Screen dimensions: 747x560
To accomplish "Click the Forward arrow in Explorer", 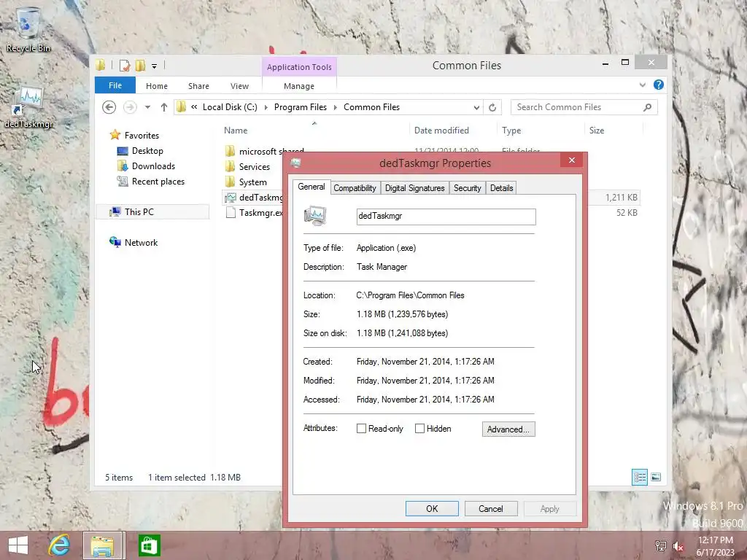I will point(130,107).
